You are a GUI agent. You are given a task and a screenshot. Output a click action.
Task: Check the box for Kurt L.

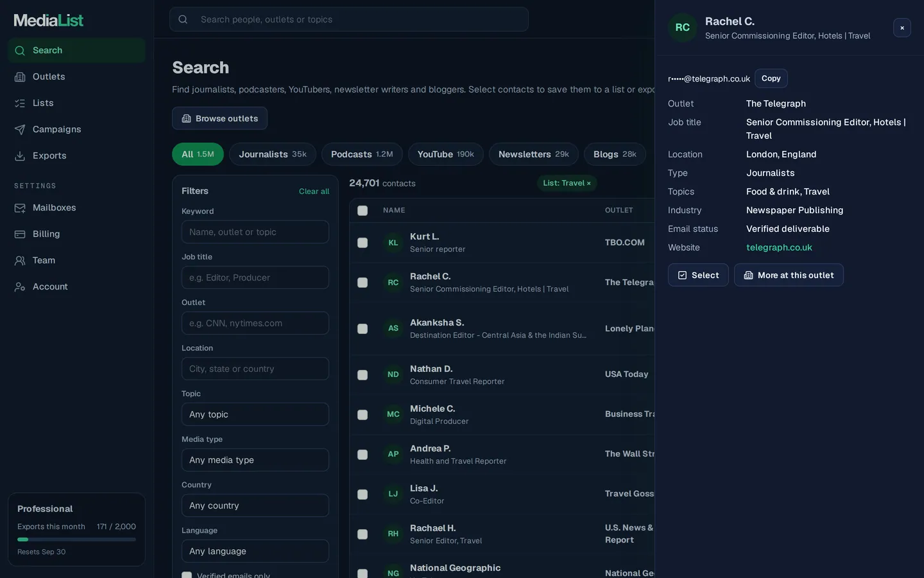tap(363, 243)
